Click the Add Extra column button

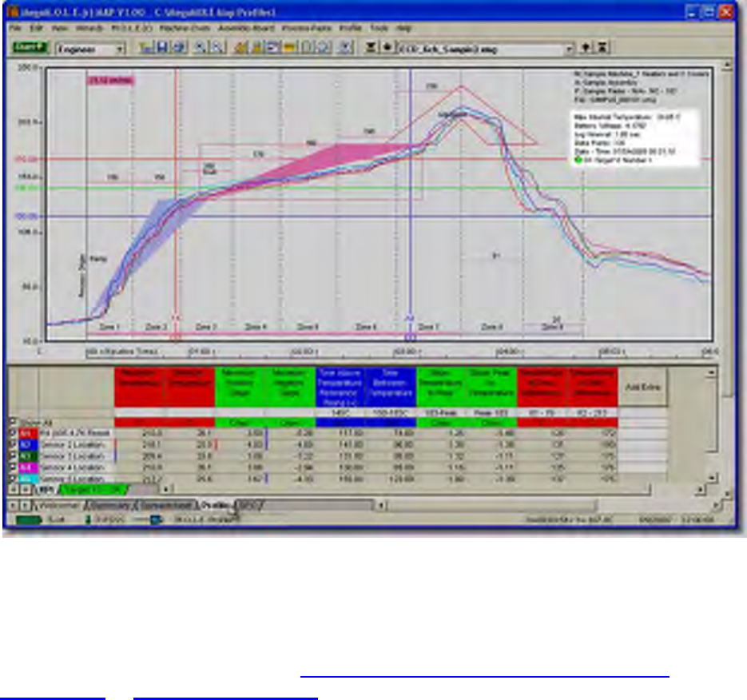642,387
